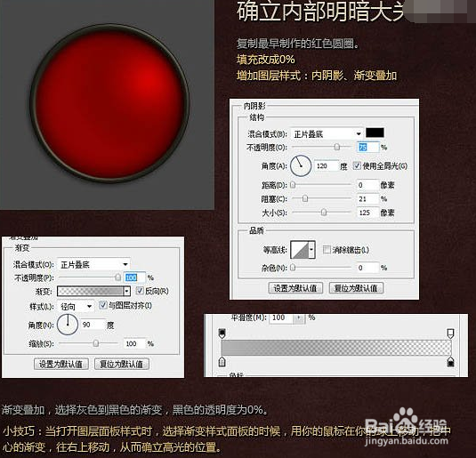Click the 杂色 noise slider handle
The image size is (476, 458).
pyautogui.click(x=293, y=268)
